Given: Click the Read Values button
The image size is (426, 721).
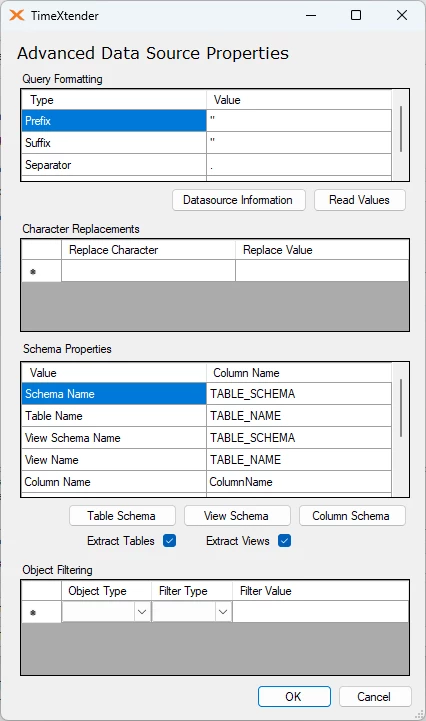Looking at the screenshot, I should pos(360,200).
